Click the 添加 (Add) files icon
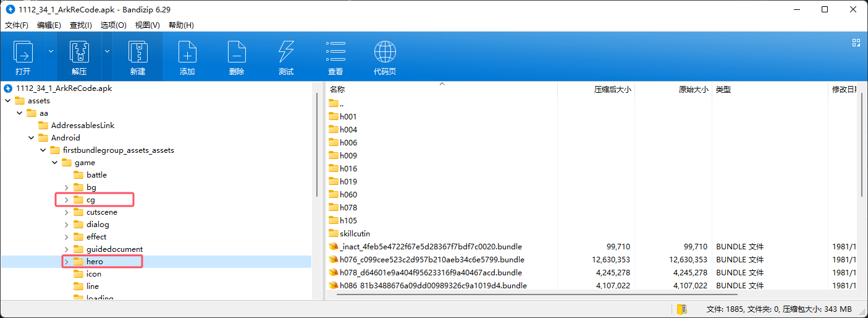The image size is (868, 318). 187,52
